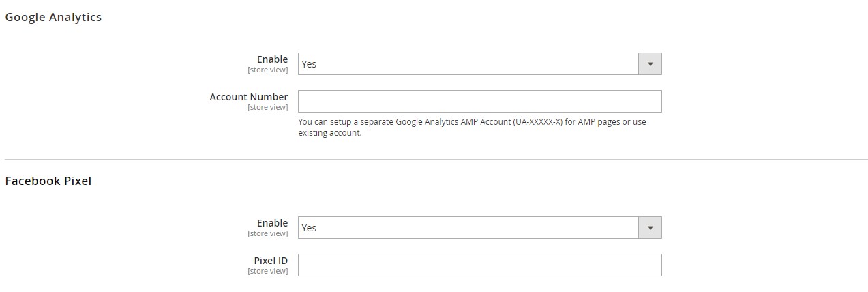This screenshot has width=868, height=292.
Task: Select the Yes value in Google Analytics Enable
Action: click(310, 64)
